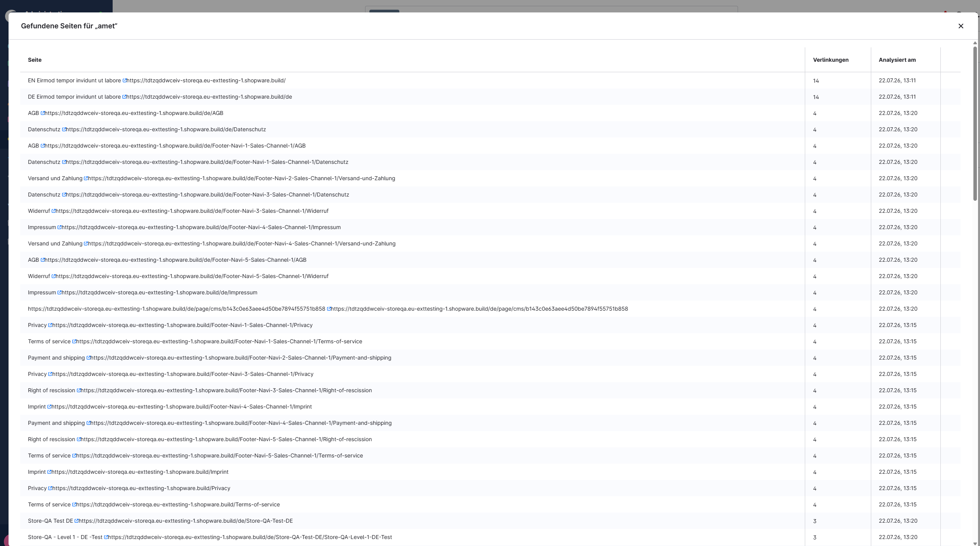
Task: Open external link icon for Right of rescission Navi-3
Action: (x=79, y=390)
